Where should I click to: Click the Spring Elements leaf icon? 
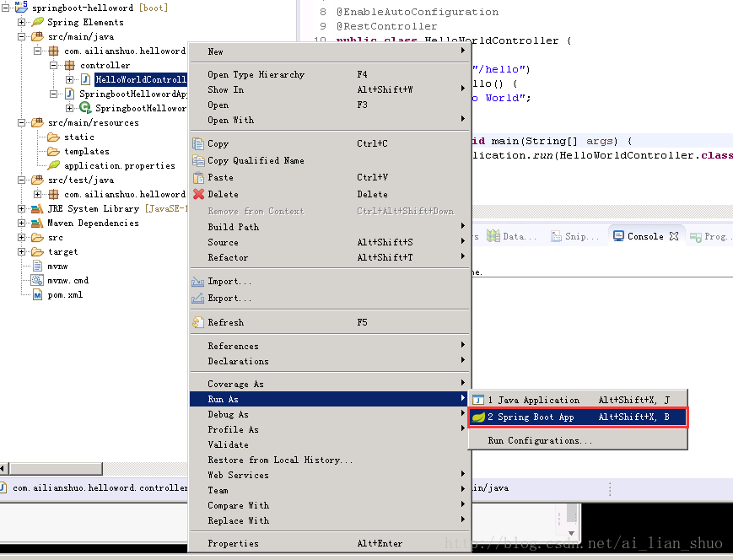(37, 22)
